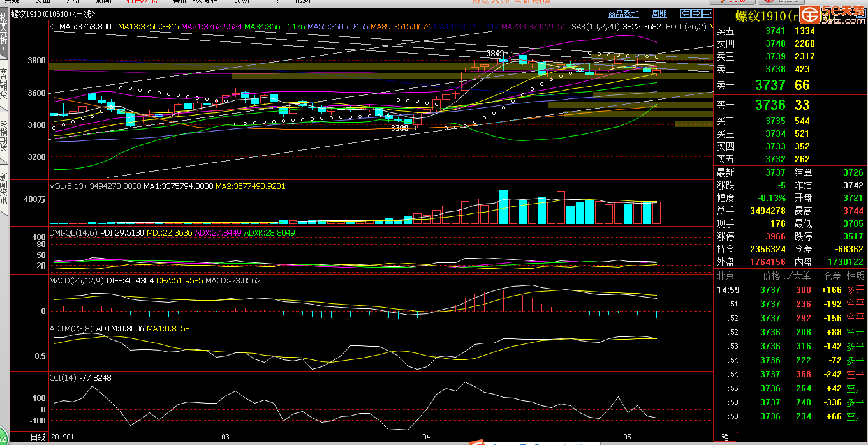Click the left arrow navigation icon
This screenshot has height=445, width=868.
tap(686, 13)
